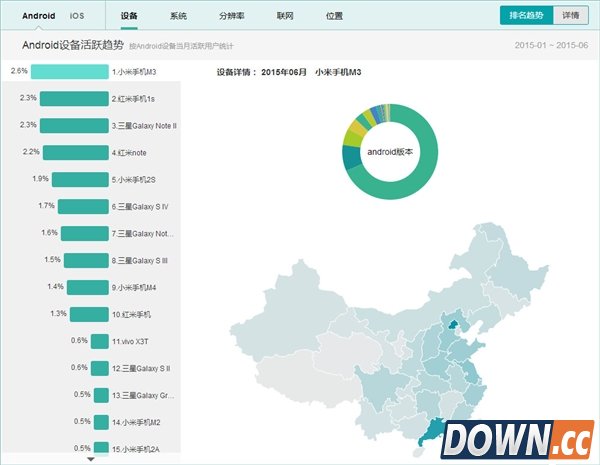Toggle the 排名趋势 view button

[525, 16]
